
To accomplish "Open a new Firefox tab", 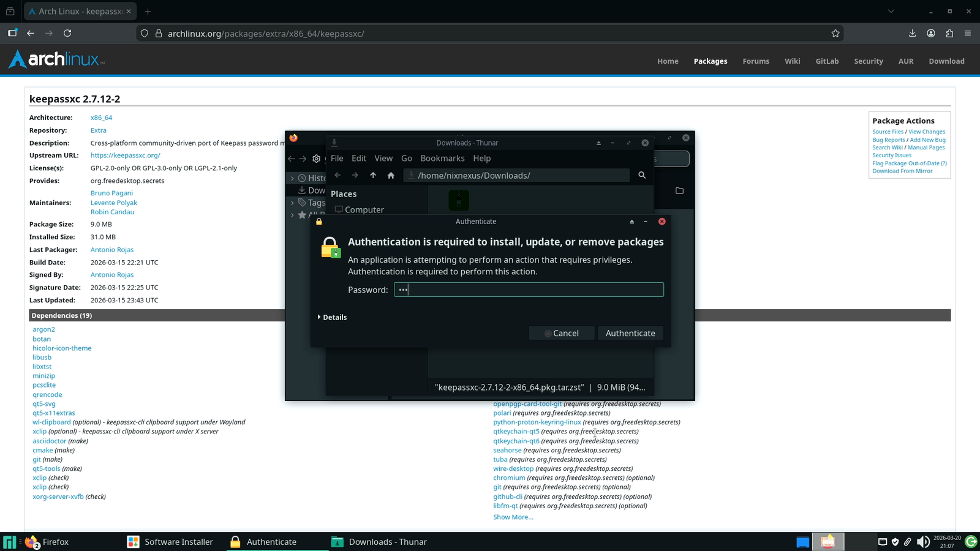I will (148, 11).
